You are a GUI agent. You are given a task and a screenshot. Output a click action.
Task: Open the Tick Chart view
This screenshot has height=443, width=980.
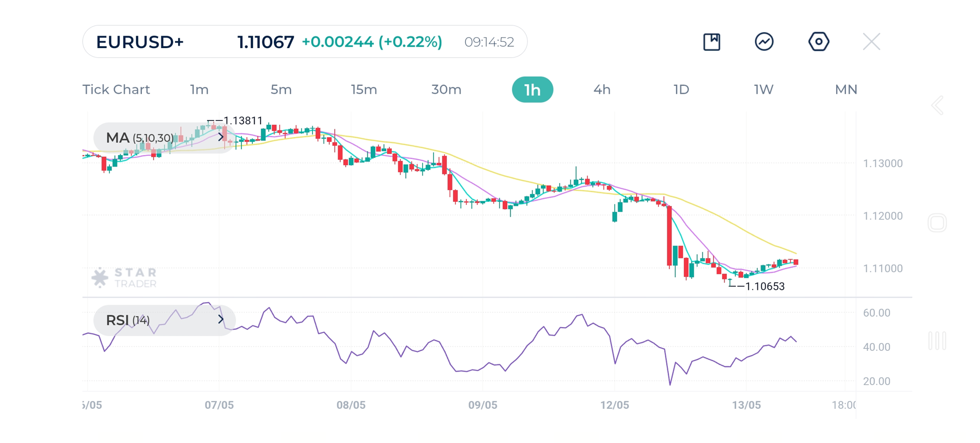116,90
